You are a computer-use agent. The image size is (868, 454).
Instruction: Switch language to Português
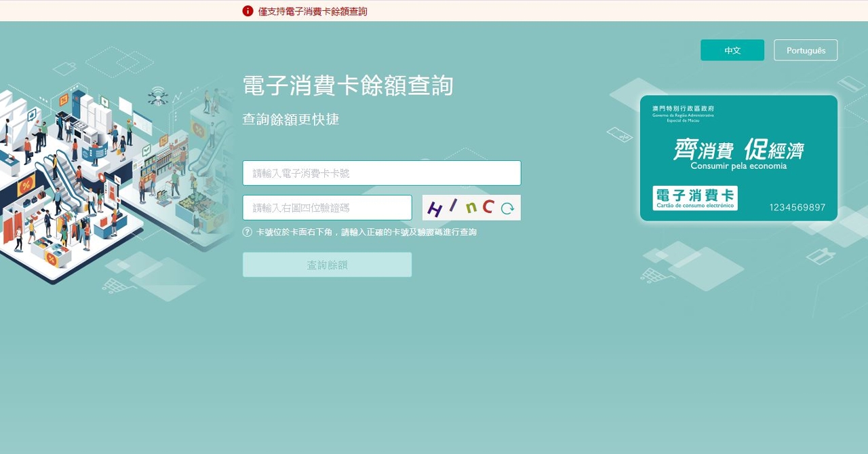coord(806,50)
